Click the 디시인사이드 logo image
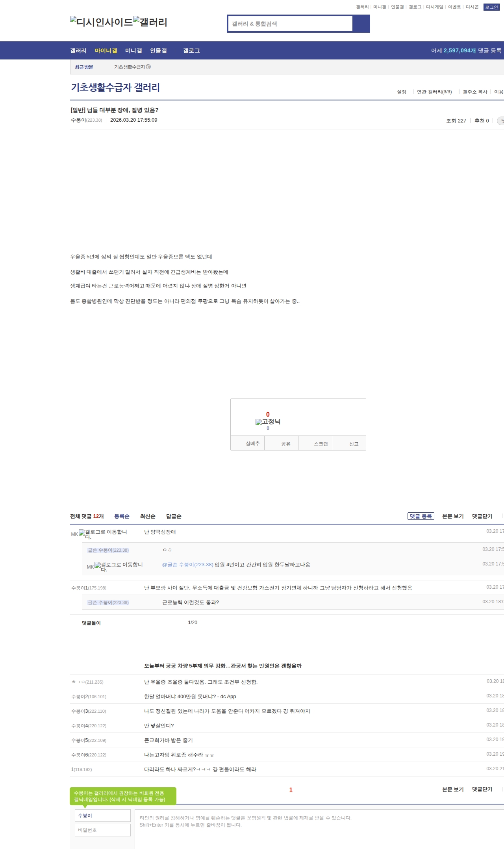Screen dimensions: 504x849 [101, 22]
